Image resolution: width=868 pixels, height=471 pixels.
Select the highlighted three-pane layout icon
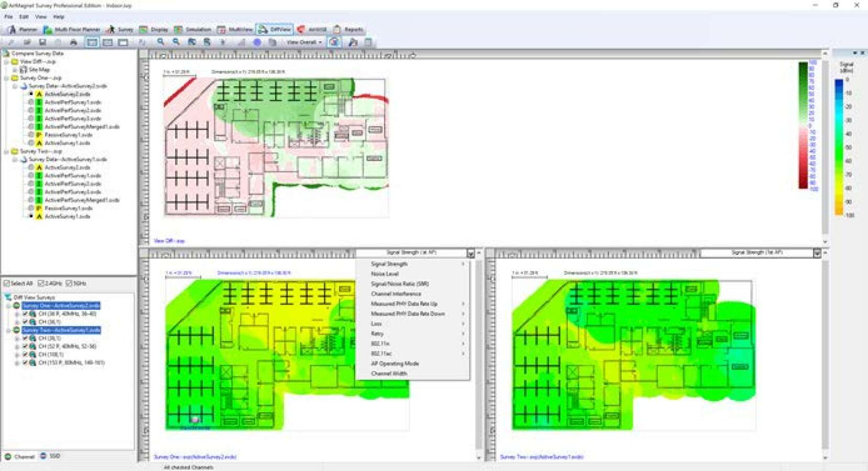pyautogui.click(x=92, y=42)
